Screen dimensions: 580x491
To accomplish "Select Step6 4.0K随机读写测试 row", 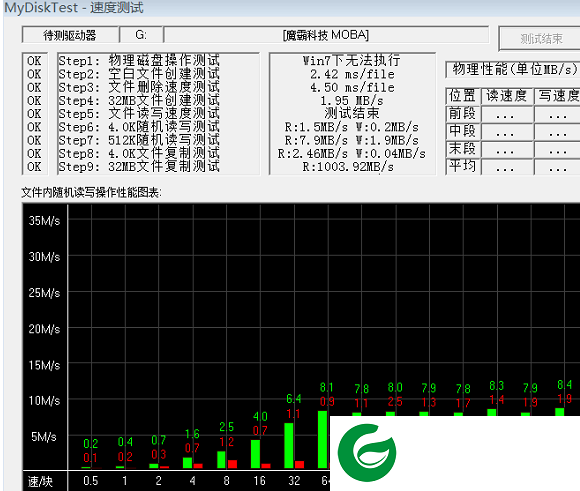I will pyautogui.click(x=139, y=127).
